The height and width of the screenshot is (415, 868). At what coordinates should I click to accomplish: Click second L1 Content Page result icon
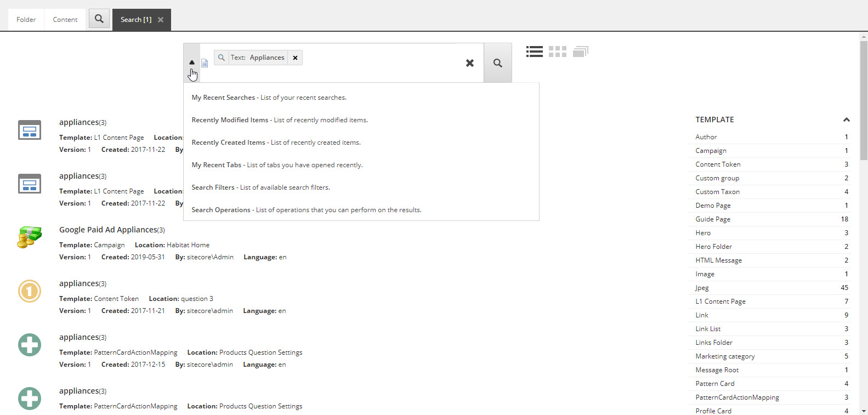30,184
